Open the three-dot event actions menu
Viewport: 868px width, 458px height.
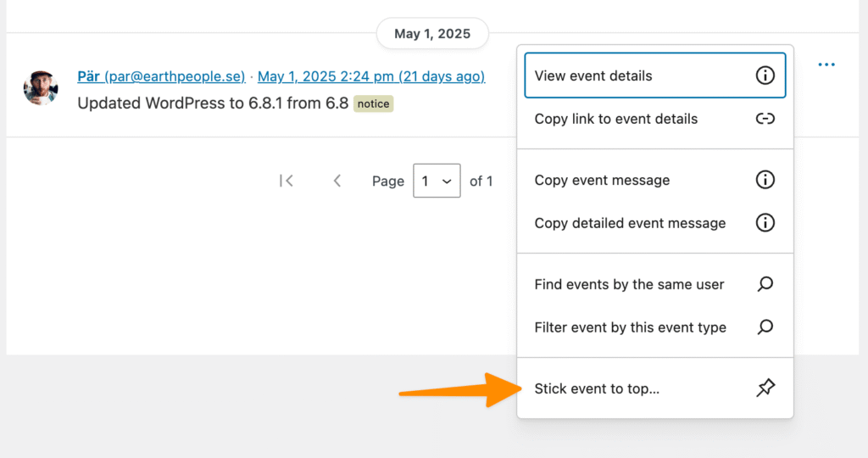click(826, 65)
